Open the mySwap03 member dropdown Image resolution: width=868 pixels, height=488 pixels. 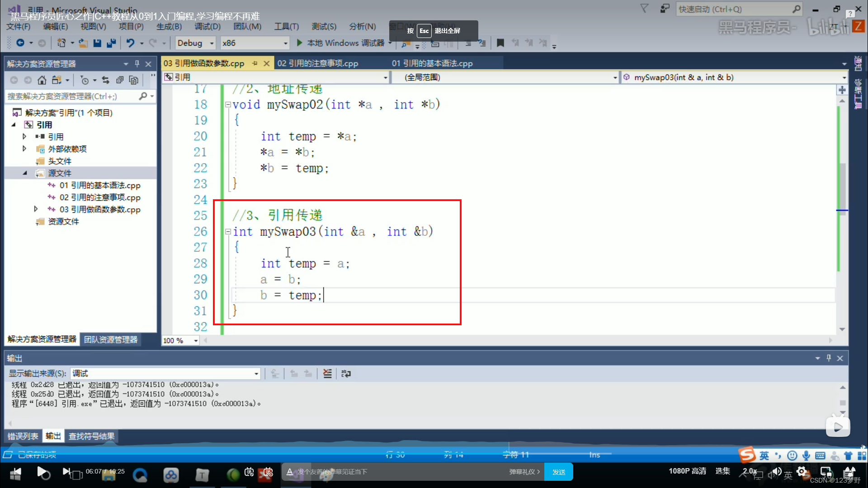tap(734, 77)
